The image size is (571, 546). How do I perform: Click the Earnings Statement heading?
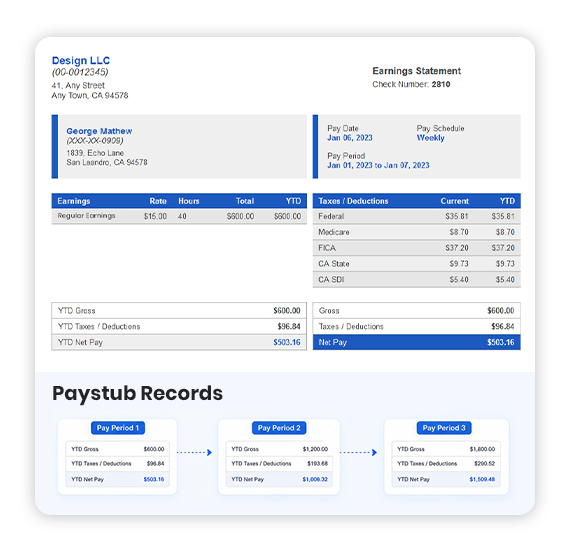(x=416, y=71)
